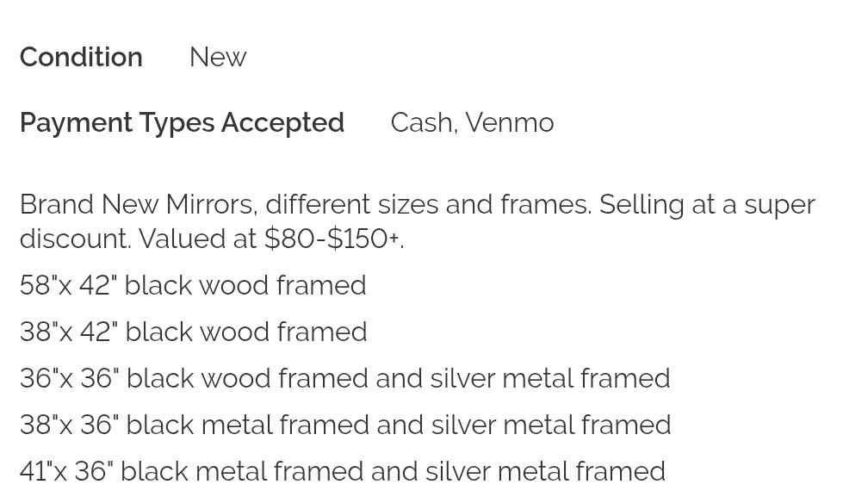The width and height of the screenshot is (868, 503).
Task: Click the word 'discount' in description
Action: (x=74, y=239)
